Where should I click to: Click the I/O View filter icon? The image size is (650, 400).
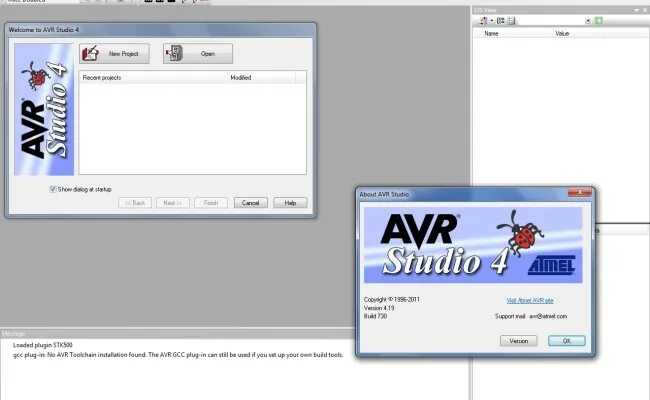click(x=483, y=21)
